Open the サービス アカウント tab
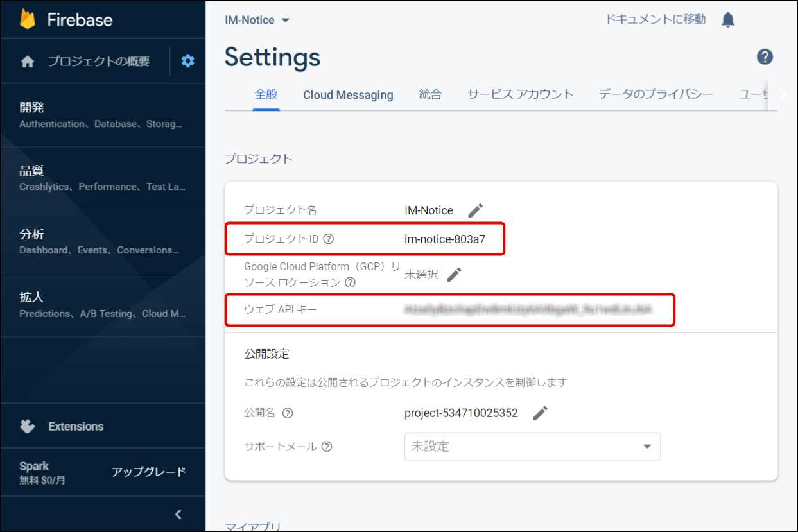 (x=520, y=94)
